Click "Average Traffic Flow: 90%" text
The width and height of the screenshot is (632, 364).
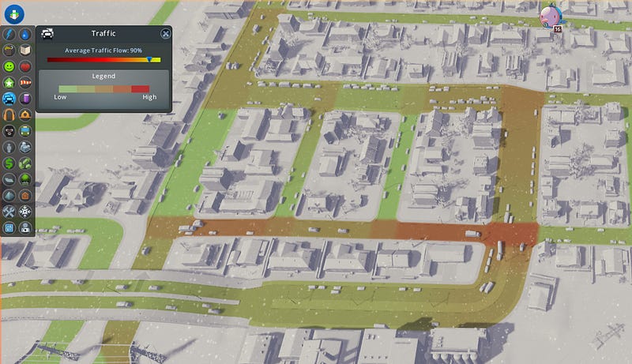coord(103,51)
